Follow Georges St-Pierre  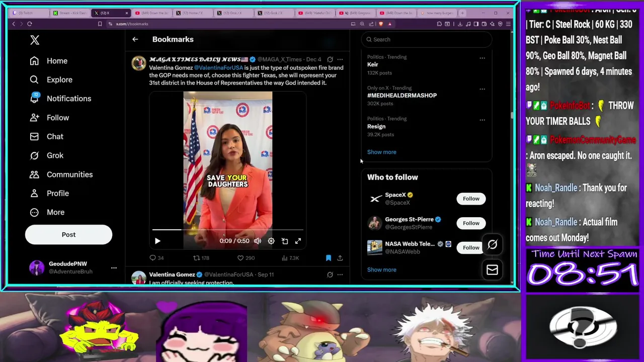coord(471,223)
